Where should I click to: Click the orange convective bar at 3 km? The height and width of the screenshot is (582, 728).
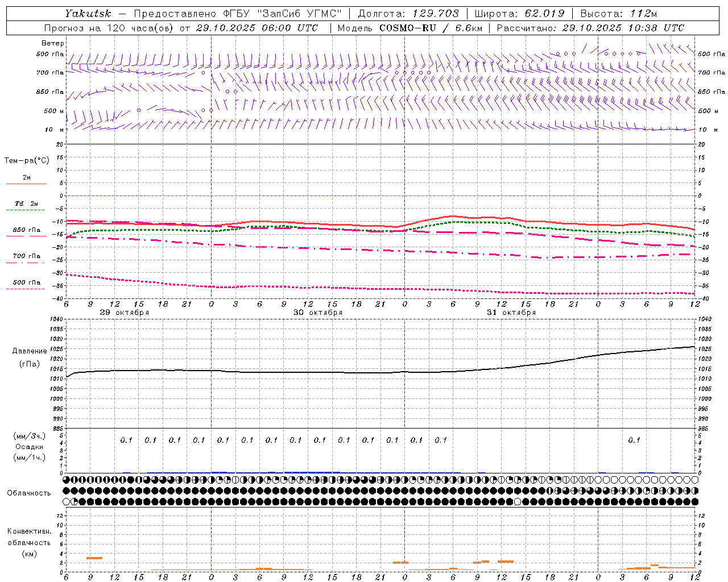(x=94, y=558)
